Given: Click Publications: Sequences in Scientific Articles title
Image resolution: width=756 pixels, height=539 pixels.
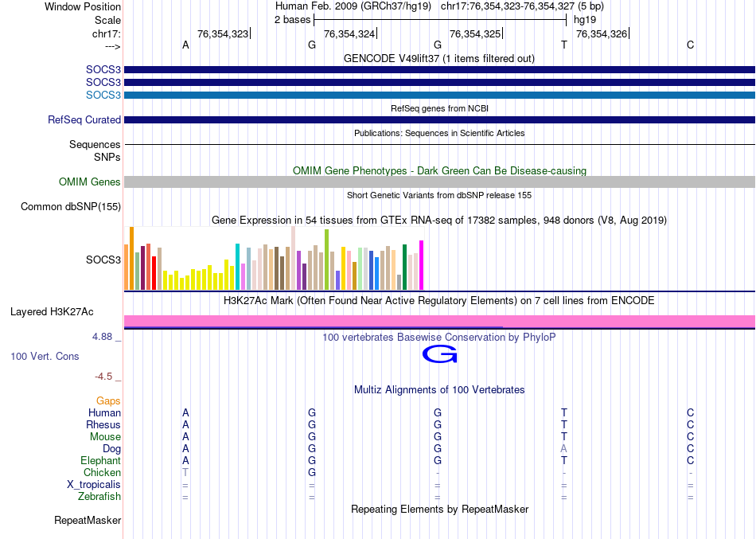Looking at the screenshot, I should 439,133.
